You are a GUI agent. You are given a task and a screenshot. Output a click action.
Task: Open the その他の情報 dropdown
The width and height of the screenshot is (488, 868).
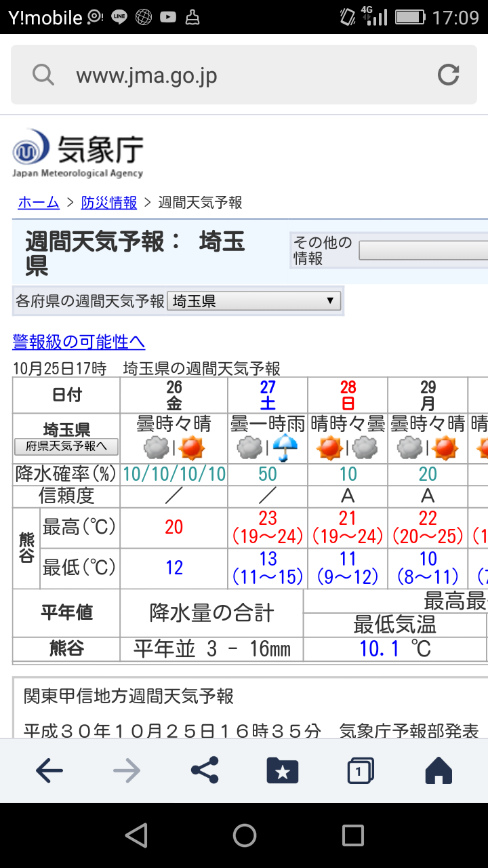[423, 250]
